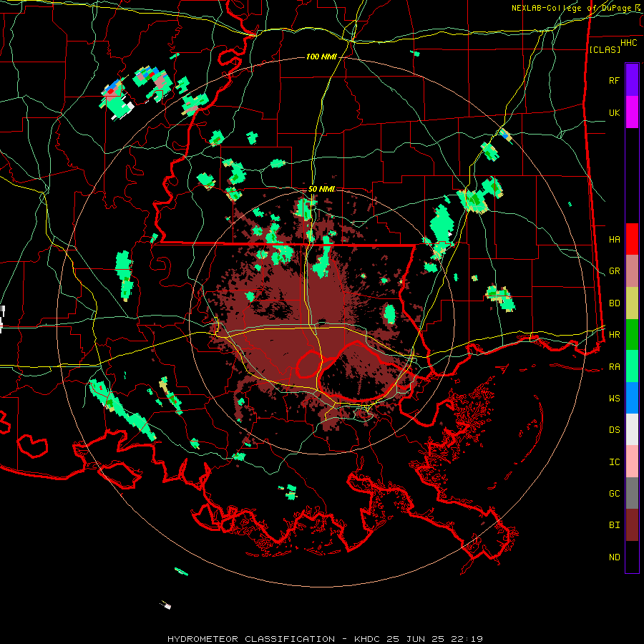Click the RA legend label

coord(614,367)
